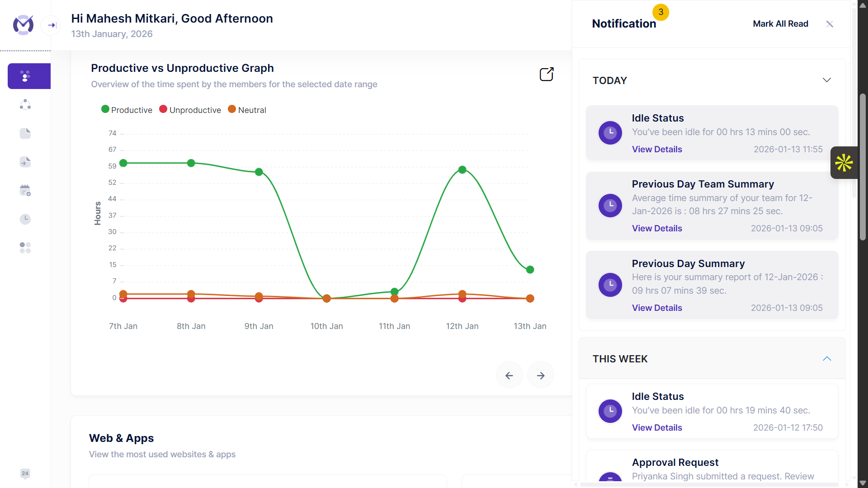Click the dashboard icon in sidebar
This screenshot has height=488, width=868.
tap(26, 76)
